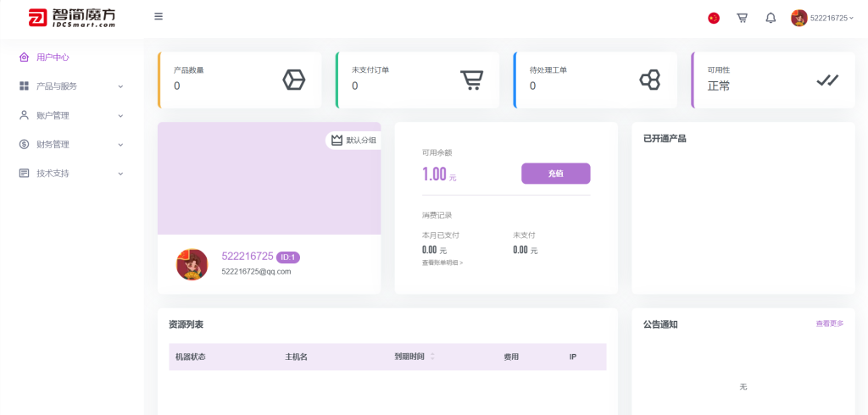
Task: Click the ID:1 badge
Action: tap(288, 257)
